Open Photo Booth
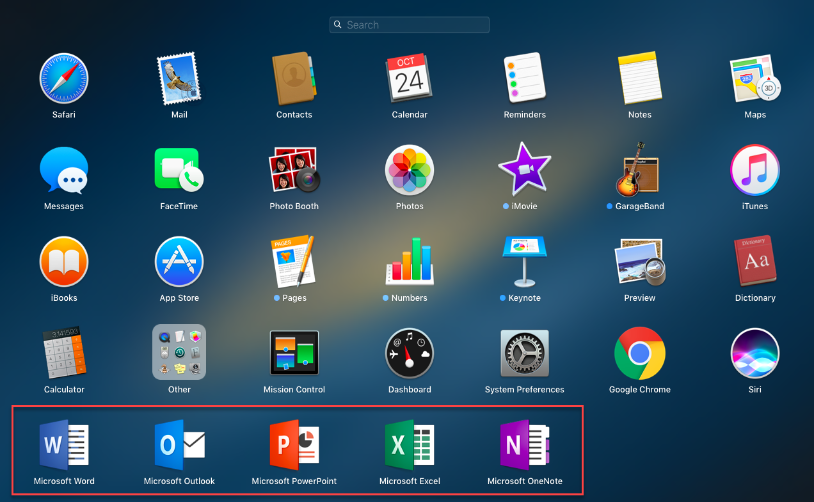Viewport: 814px width, 502px height. [294, 170]
